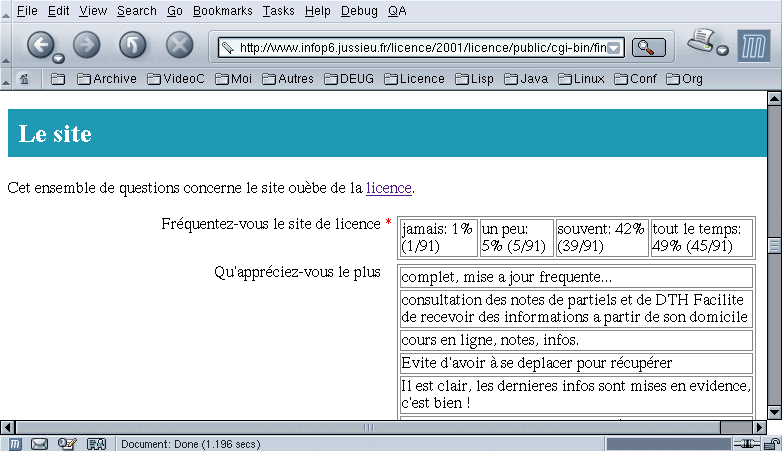This screenshot has height=451, width=782.
Task: Open Address Book status bar icon
Action: click(x=96, y=444)
